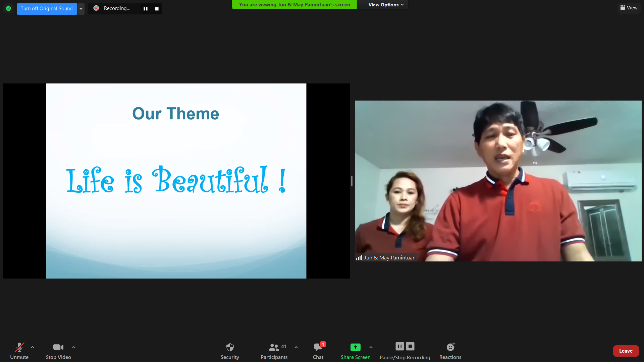Leave the meeting
The image size is (644, 362).
tap(626, 351)
